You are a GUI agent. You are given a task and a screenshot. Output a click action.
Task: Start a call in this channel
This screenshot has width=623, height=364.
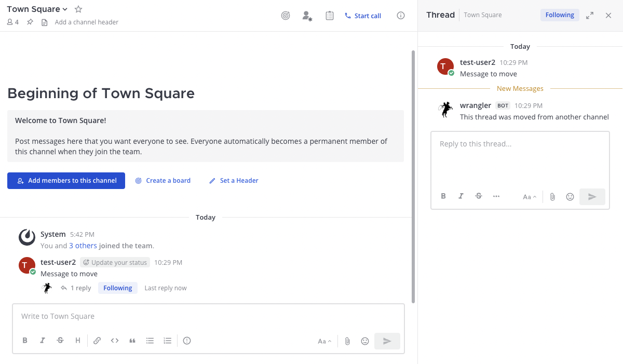coord(363,16)
